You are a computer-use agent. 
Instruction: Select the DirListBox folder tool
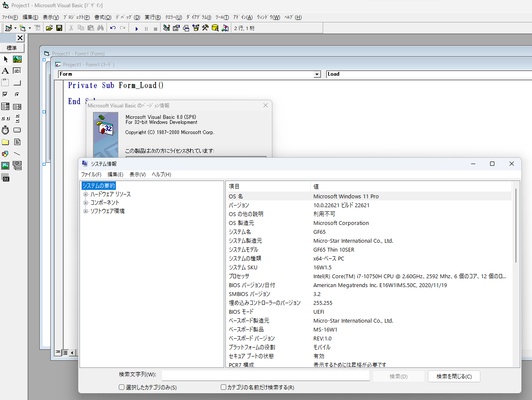coord(5,142)
